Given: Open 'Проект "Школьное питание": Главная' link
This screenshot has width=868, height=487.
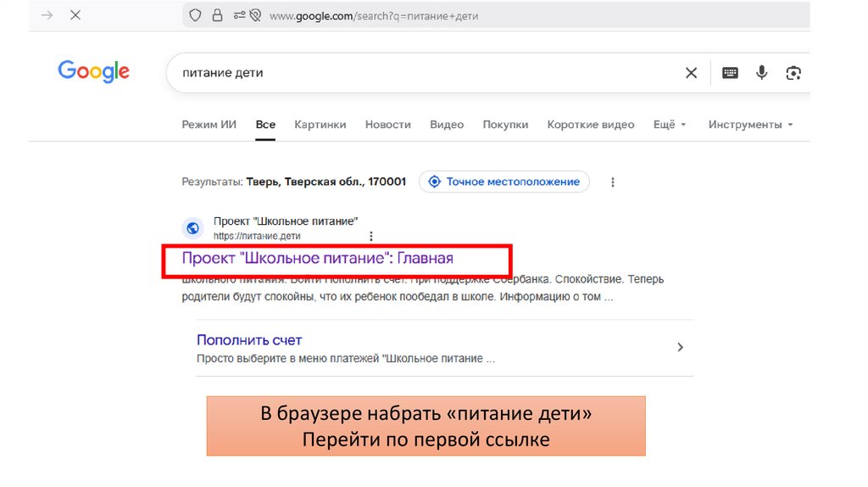Looking at the screenshot, I should [317, 258].
